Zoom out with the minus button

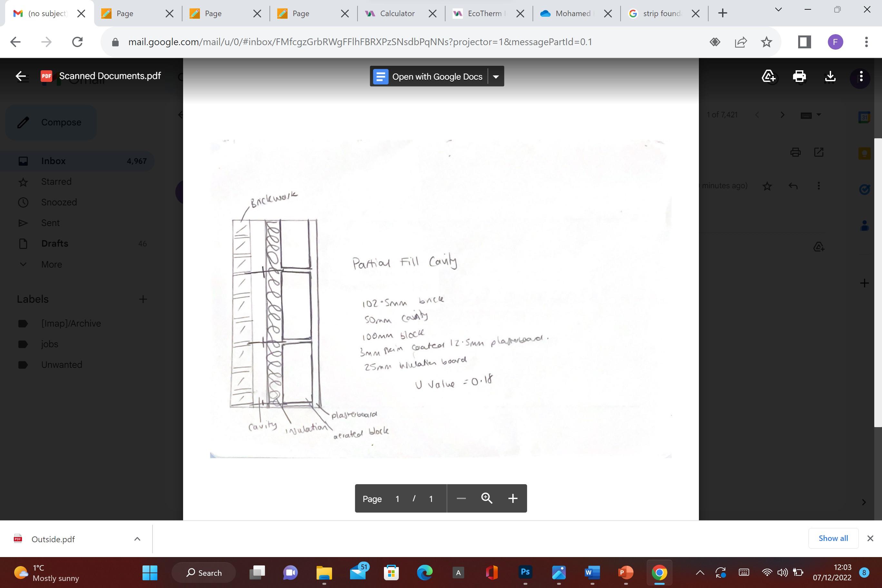[461, 498]
